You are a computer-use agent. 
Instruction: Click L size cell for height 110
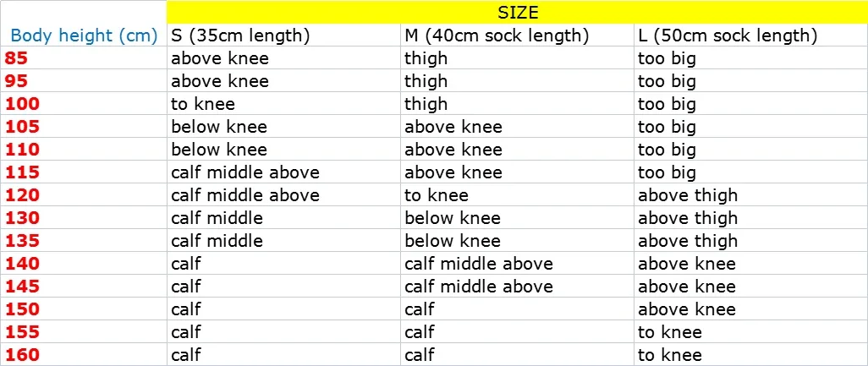pos(667,150)
